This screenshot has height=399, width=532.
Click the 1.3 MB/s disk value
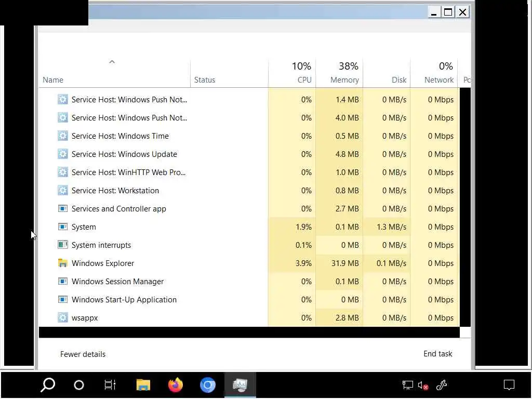[392, 227]
